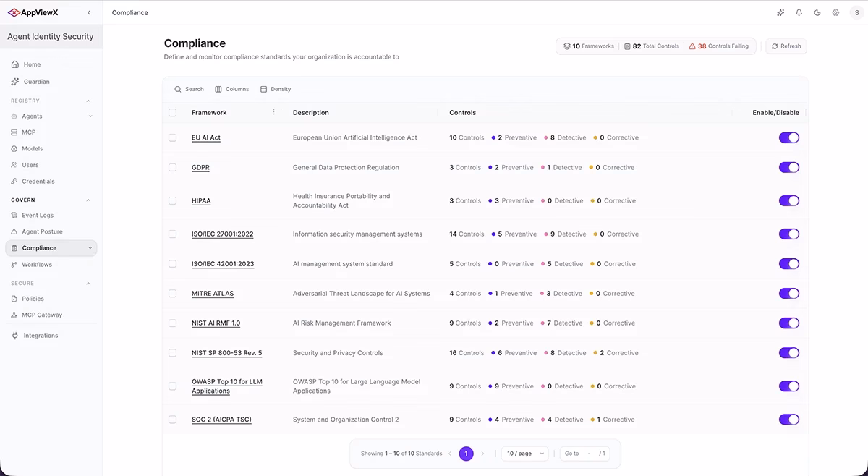Expand the Agents submenu chevron
Viewport: 868px width, 476px height.
point(90,116)
